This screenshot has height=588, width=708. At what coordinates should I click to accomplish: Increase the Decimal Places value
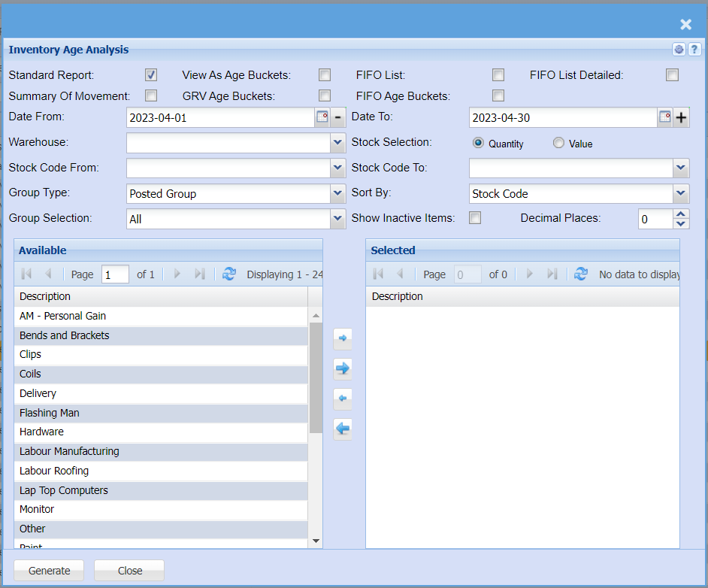tap(681, 214)
